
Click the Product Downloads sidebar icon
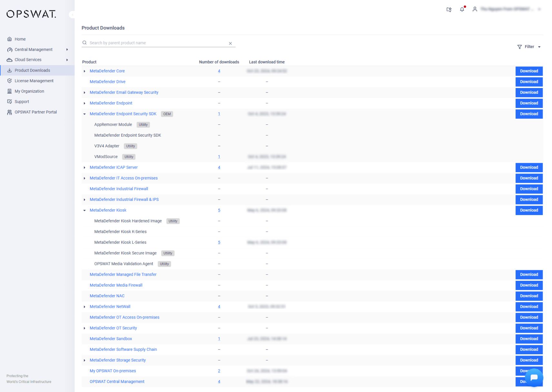[x=10, y=70]
